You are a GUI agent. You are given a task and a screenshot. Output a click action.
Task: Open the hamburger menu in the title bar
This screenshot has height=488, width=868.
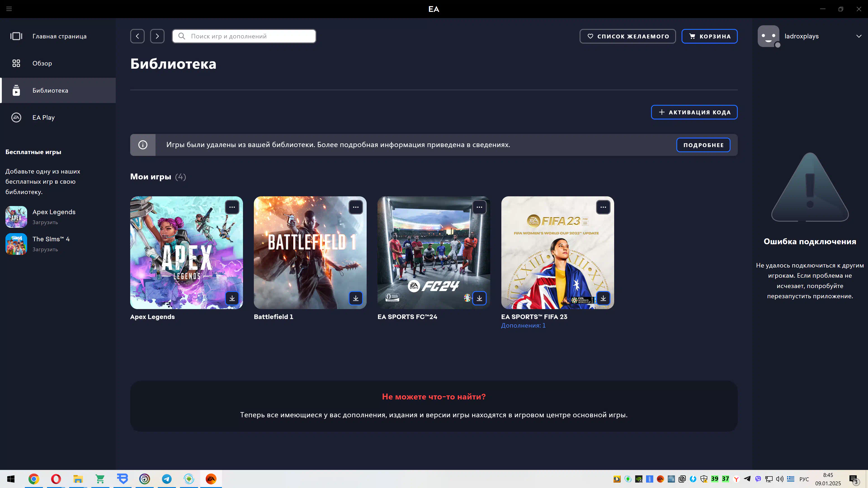[x=9, y=9]
